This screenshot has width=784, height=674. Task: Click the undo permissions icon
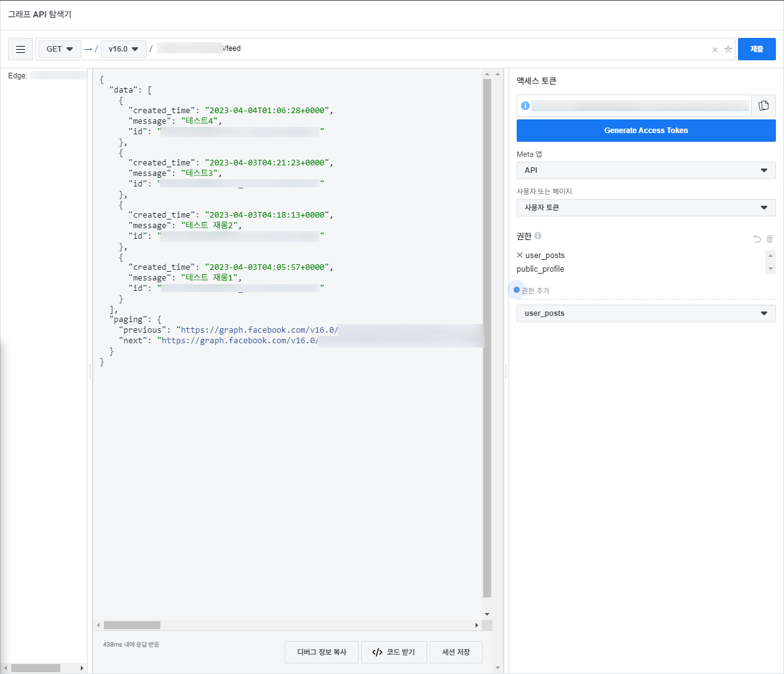pyautogui.click(x=757, y=239)
